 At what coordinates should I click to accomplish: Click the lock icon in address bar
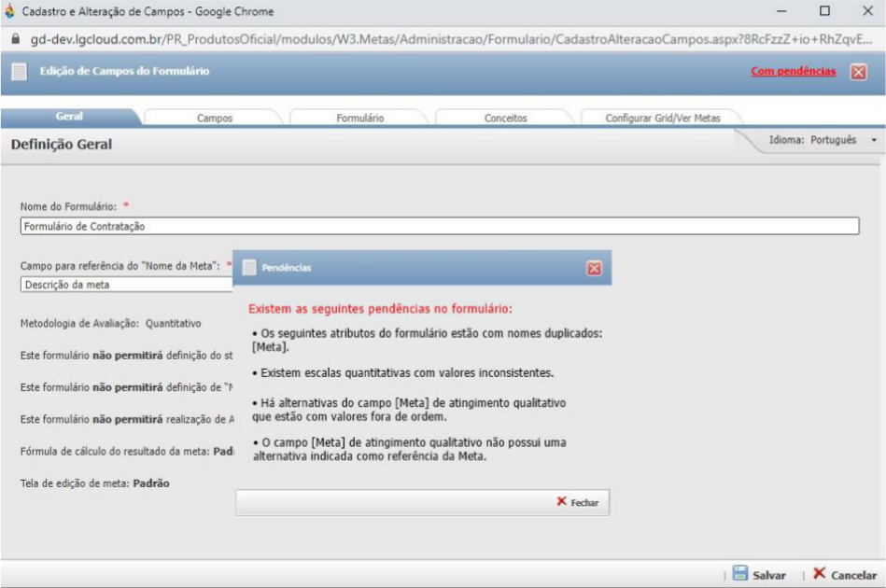tap(13, 41)
